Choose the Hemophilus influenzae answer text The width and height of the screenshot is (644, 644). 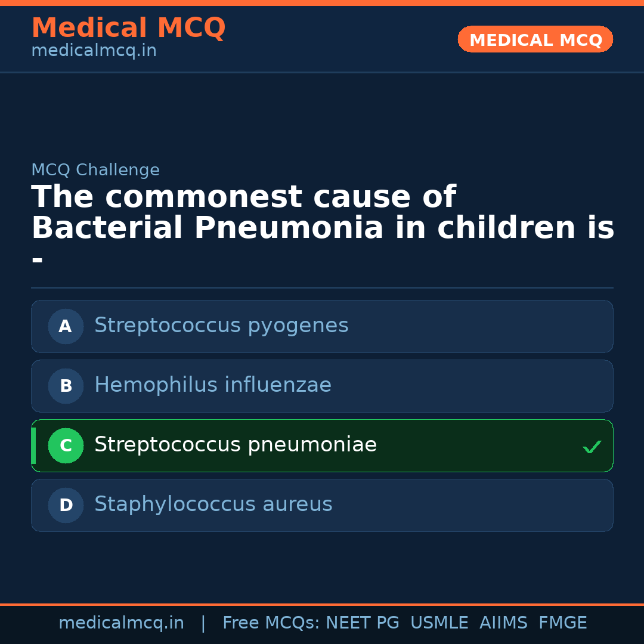point(213,385)
